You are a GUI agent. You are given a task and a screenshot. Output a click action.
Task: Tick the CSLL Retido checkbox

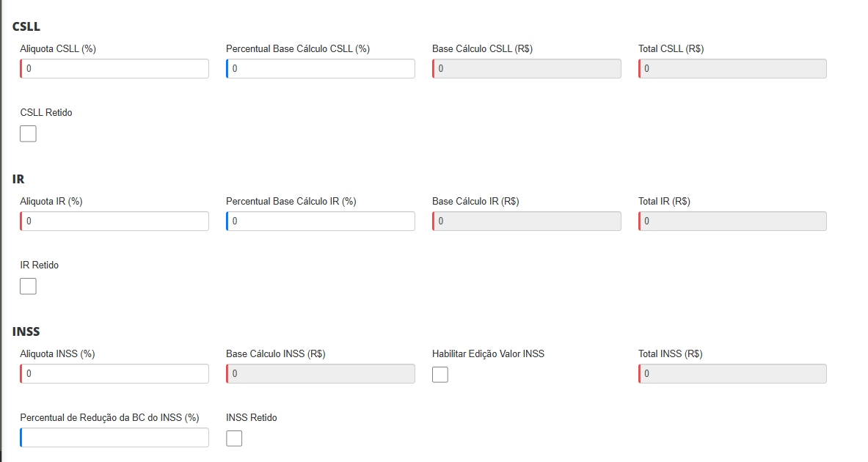point(28,134)
